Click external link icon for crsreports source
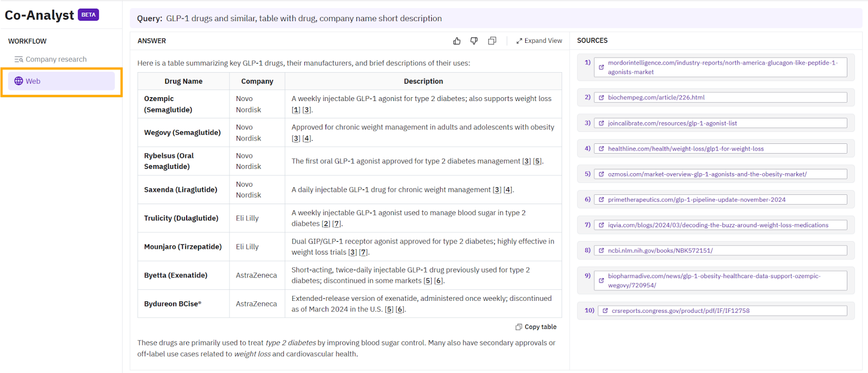Image resolution: width=868 pixels, height=373 pixels. point(605,311)
